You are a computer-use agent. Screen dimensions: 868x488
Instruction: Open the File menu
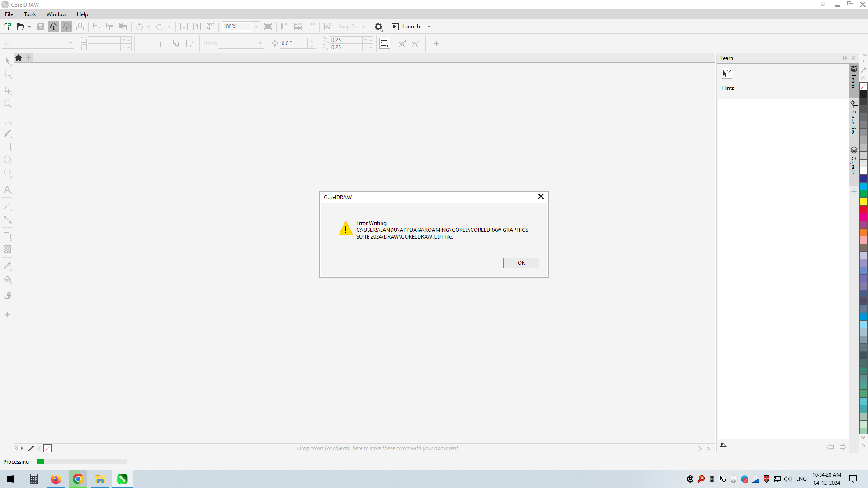pos(9,14)
